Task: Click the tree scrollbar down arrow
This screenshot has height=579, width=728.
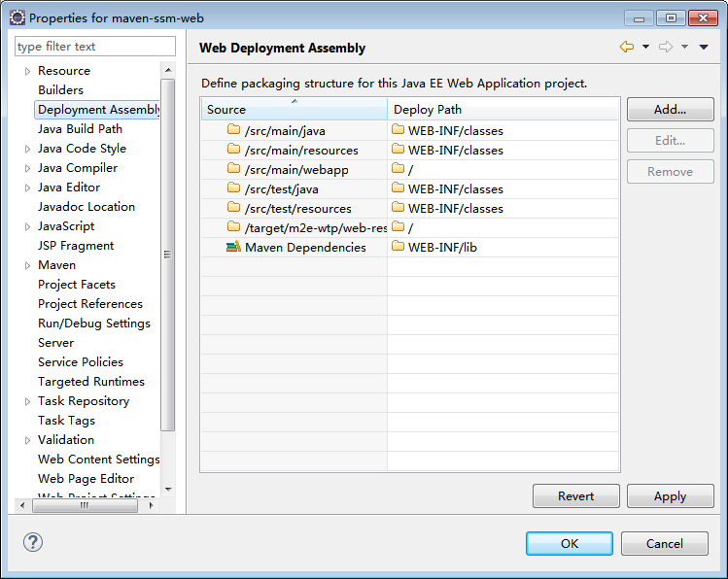Action: coord(168,490)
